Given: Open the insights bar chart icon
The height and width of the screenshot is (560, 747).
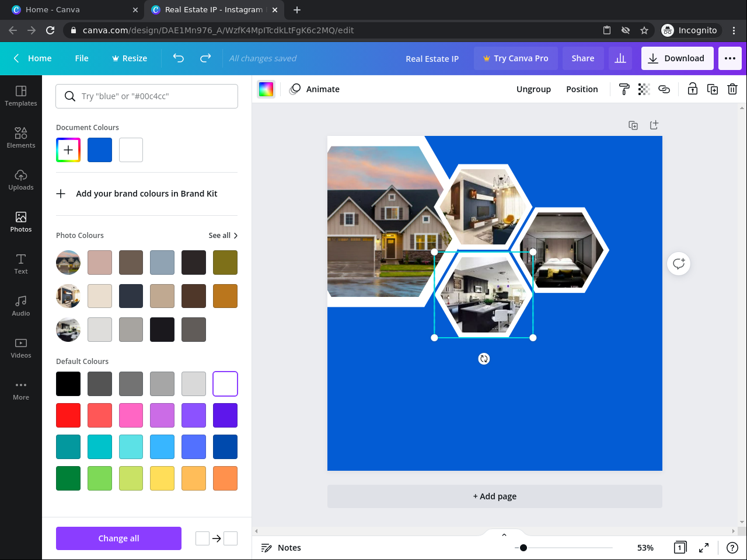Looking at the screenshot, I should [x=620, y=58].
